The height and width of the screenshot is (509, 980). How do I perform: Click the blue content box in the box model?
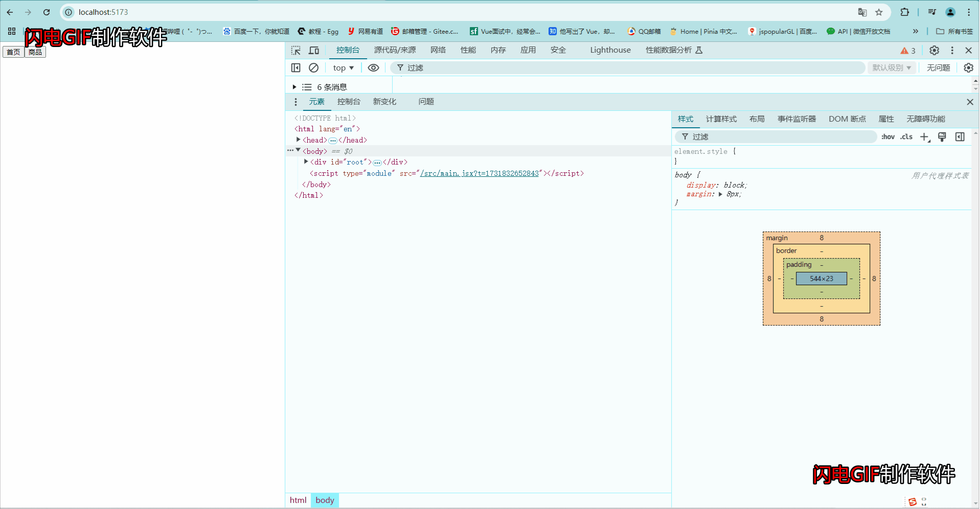tap(821, 279)
